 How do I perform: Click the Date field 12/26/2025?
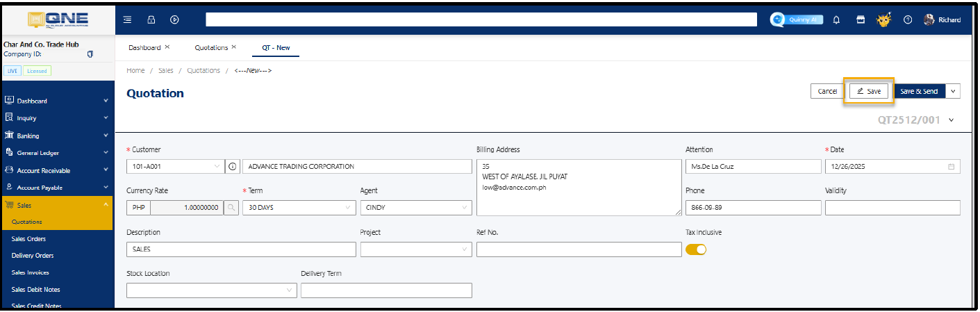(892, 167)
